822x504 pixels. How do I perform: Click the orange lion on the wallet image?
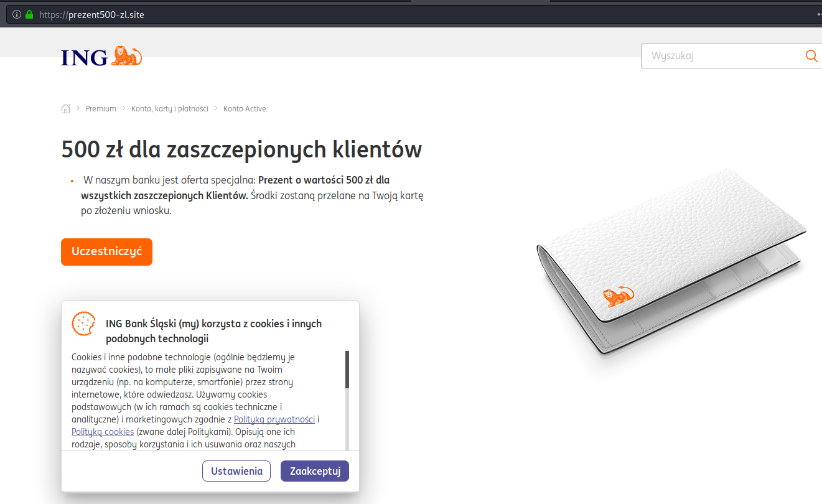click(x=619, y=297)
